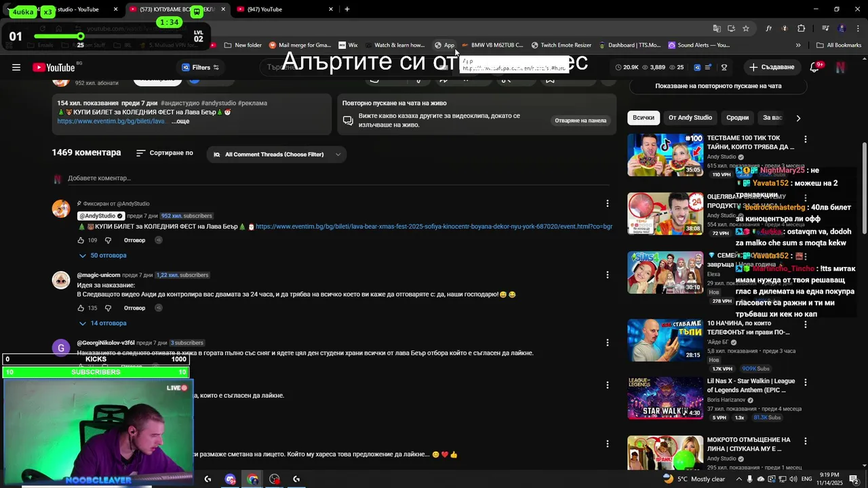The image size is (868, 488).
Task: Open Mail merge for Gmail bookmark
Action: (300, 45)
